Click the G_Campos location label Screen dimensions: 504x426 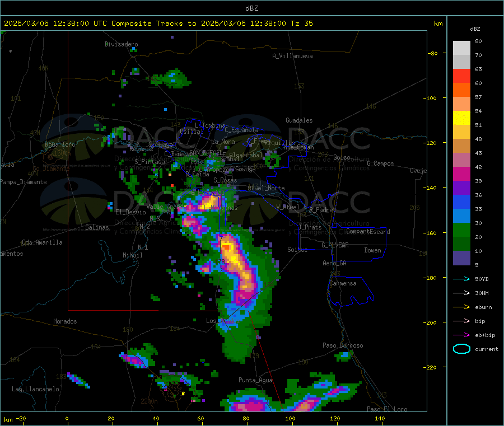pos(381,163)
